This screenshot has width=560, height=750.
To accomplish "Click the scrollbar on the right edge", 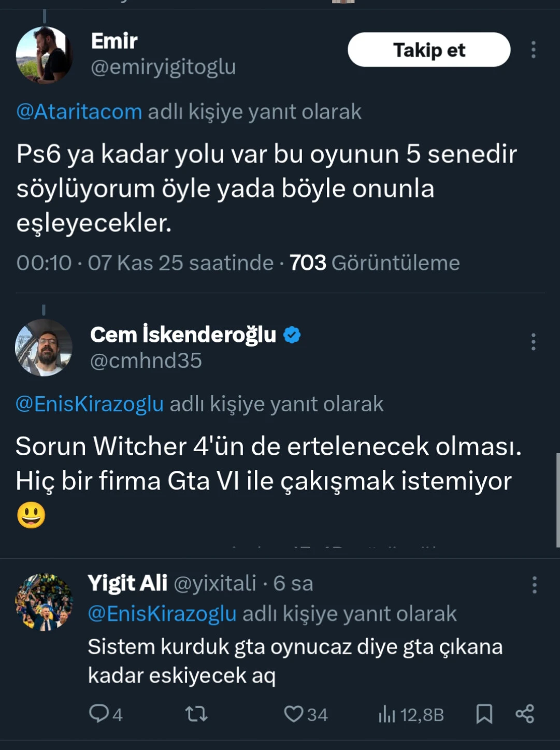I will tap(557, 500).
